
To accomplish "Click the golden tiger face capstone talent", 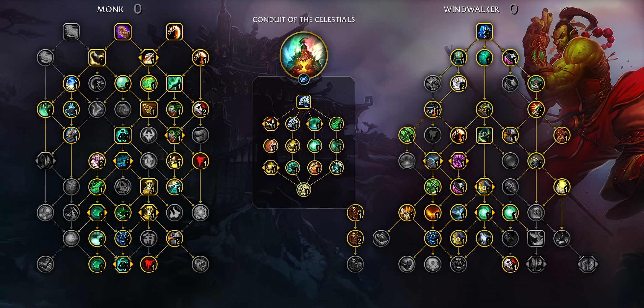I will [x=304, y=190].
